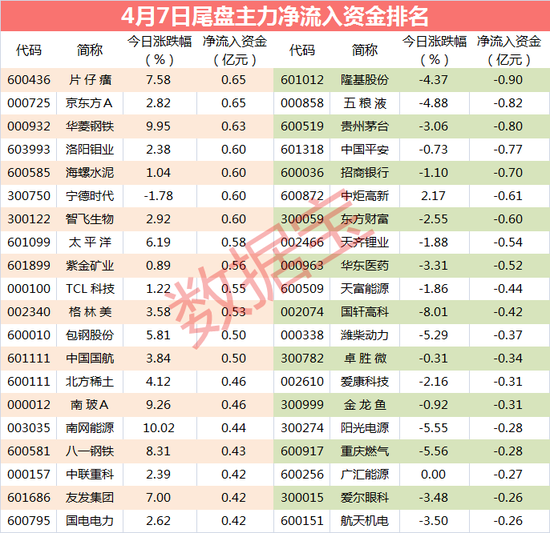Click 宁德时代 change value -1.78
Image resolution: width=550 pixels, height=533 pixels.
tap(158, 196)
